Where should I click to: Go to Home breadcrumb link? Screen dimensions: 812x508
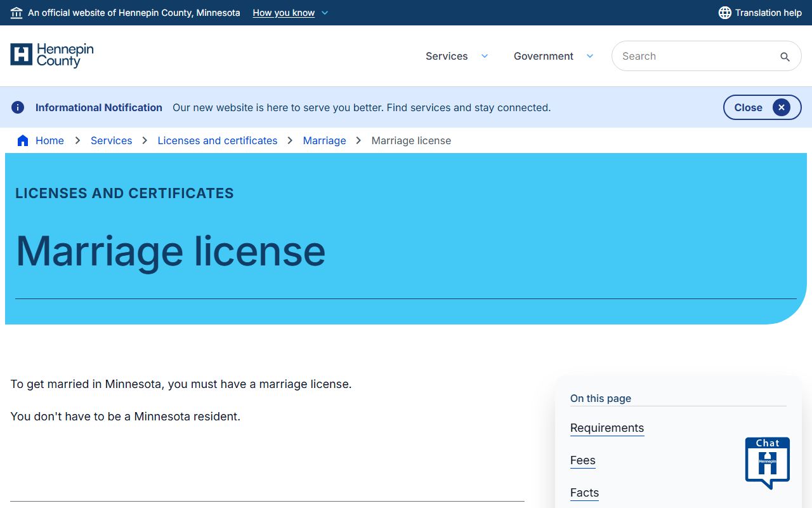coord(49,140)
